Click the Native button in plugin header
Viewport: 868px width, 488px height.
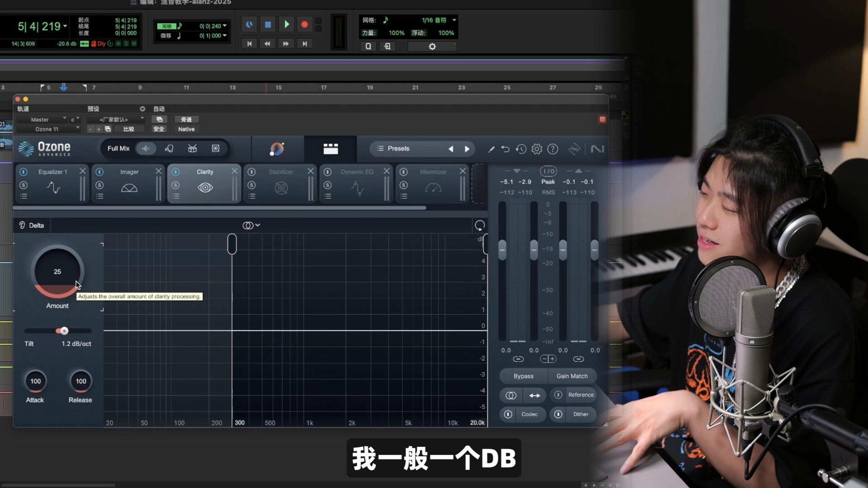pyautogui.click(x=186, y=129)
